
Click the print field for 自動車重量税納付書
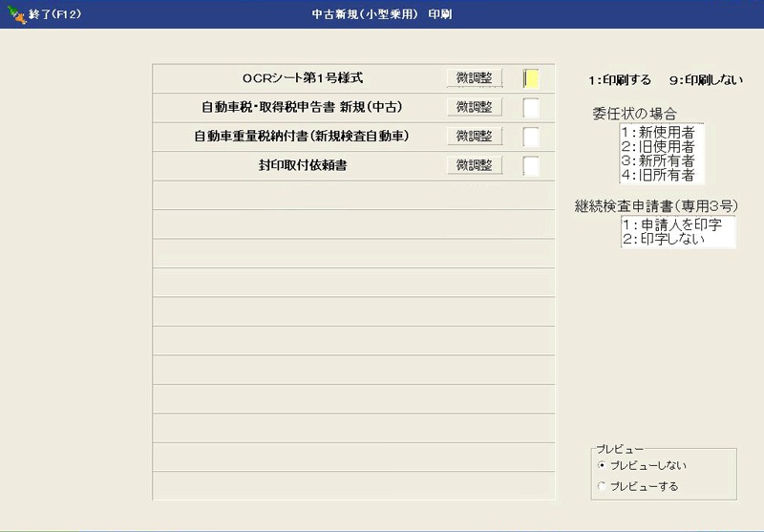click(531, 138)
